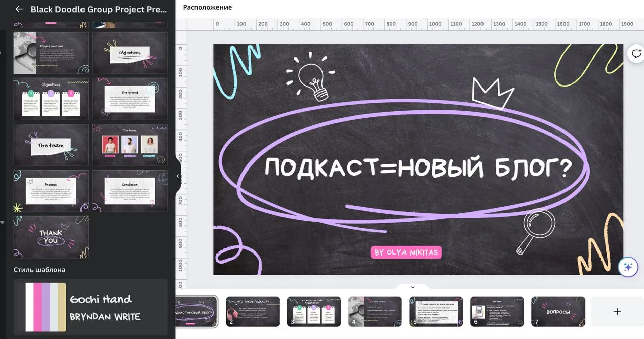644x339 pixels.
Task: Select the Project overview template thumbnail
Action: [x=51, y=53]
